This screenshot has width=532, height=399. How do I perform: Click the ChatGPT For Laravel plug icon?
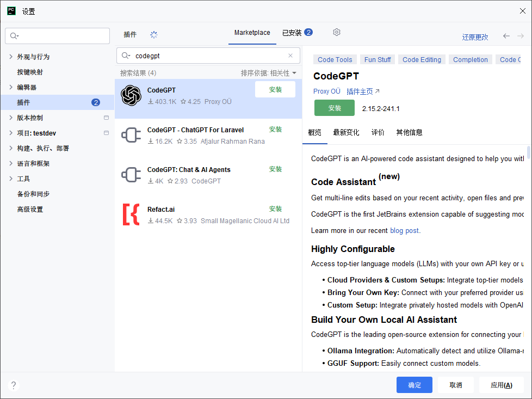(131, 135)
